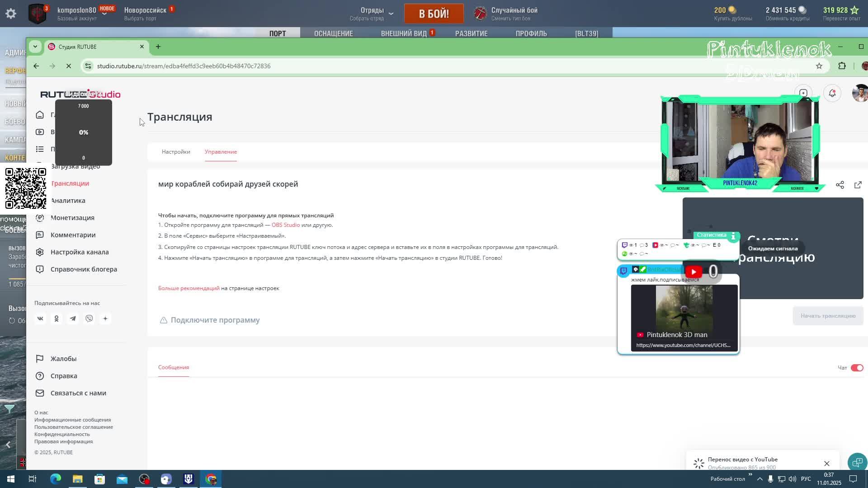868x488 pixels.
Task: Open the Аналитика sidebar item
Action: [68, 201]
